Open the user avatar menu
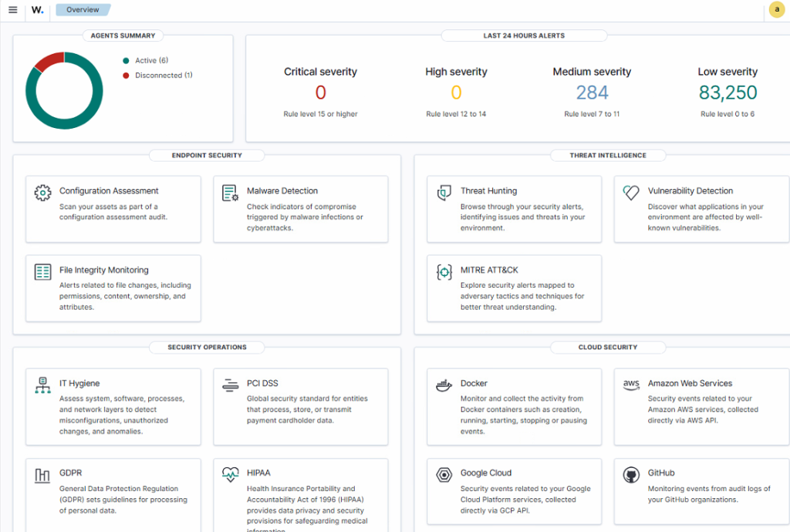Image resolution: width=790 pixels, height=532 pixels. coord(776,10)
